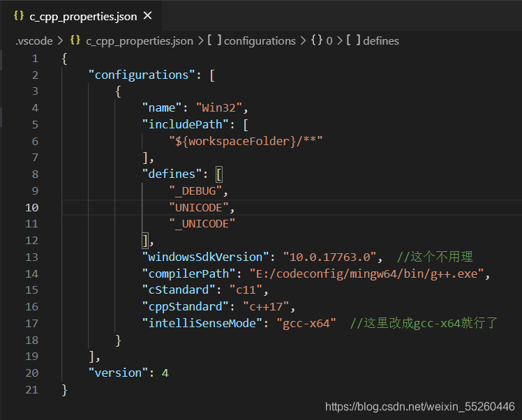
Task: Click closing brace on line 21
Action: coord(65,390)
